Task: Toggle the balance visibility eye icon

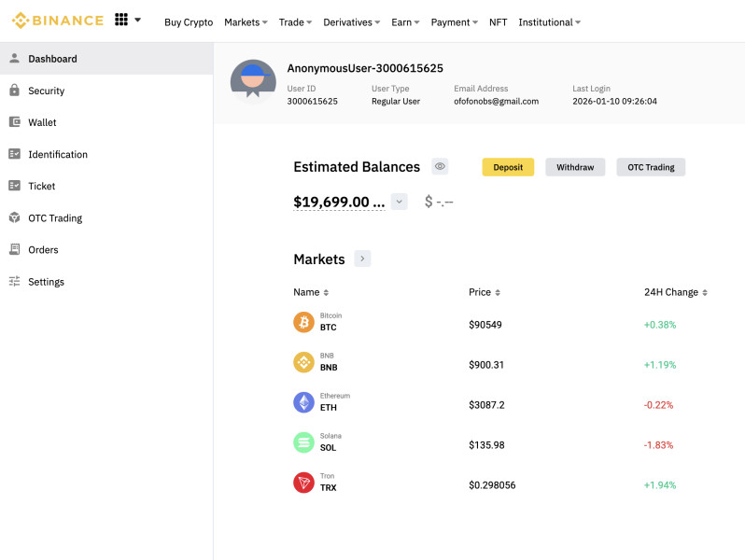Action: click(440, 166)
